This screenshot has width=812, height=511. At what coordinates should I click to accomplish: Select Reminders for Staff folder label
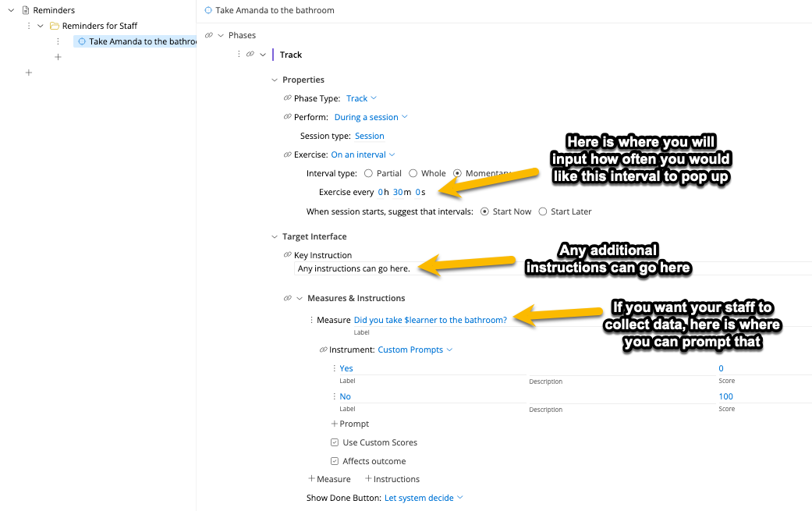(x=100, y=26)
